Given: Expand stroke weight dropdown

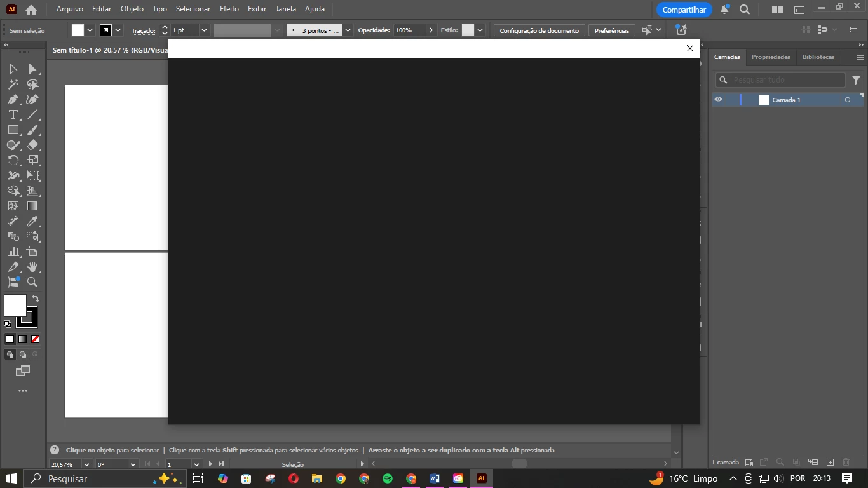Looking at the screenshot, I should coord(204,30).
